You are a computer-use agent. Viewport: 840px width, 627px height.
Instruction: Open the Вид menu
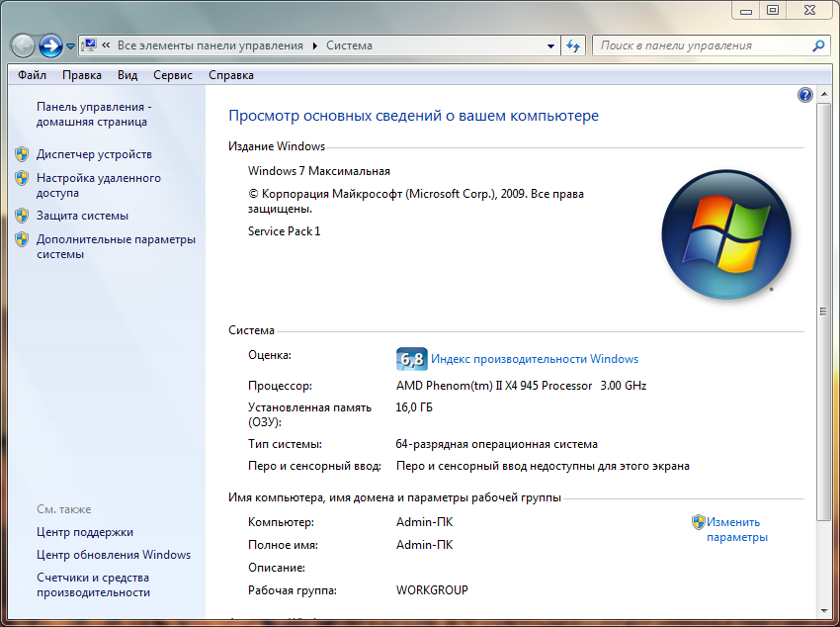(127, 75)
